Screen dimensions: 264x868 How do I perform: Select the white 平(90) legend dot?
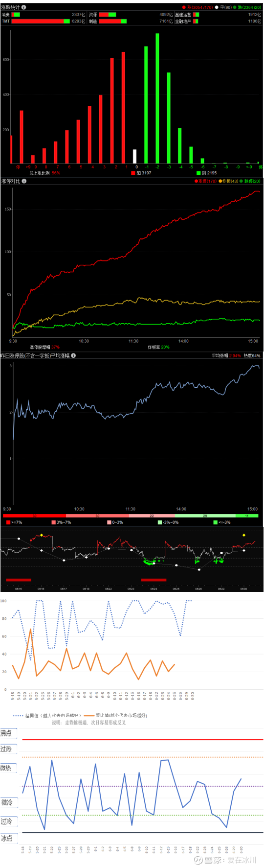coord(217,7)
